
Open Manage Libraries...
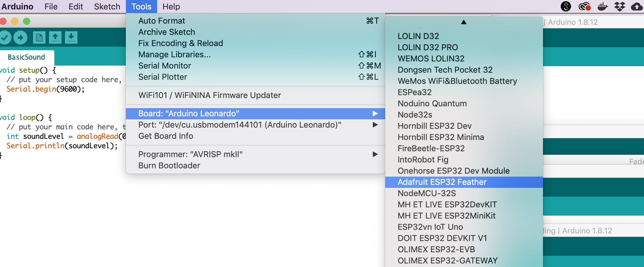pos(256,55)
